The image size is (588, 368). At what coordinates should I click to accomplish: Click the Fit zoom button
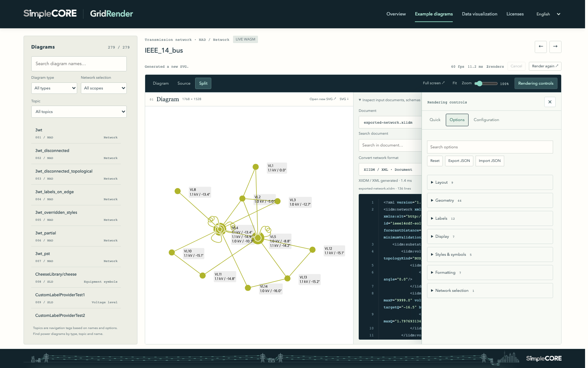click(455, 83)
